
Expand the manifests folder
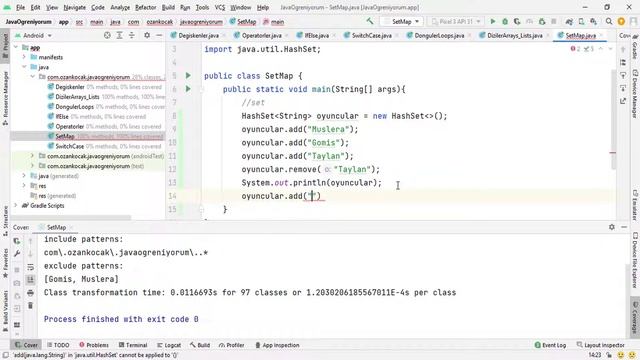tap(24, 57)
